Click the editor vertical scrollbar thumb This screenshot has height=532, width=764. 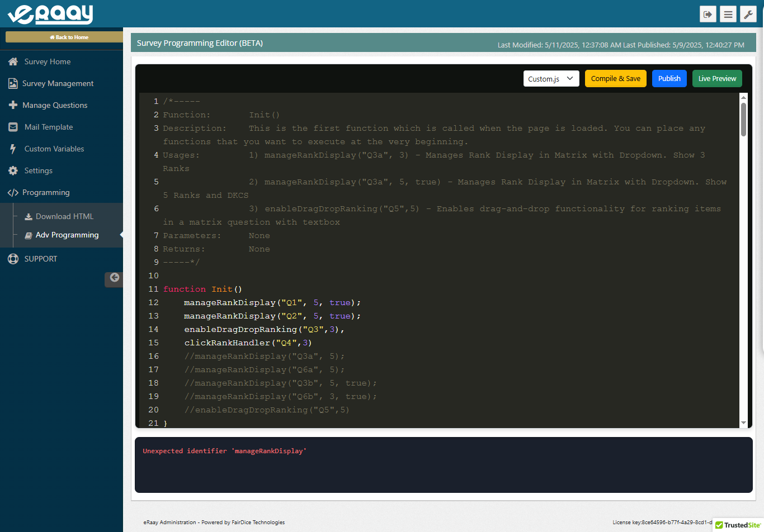(x=743, y=120)
